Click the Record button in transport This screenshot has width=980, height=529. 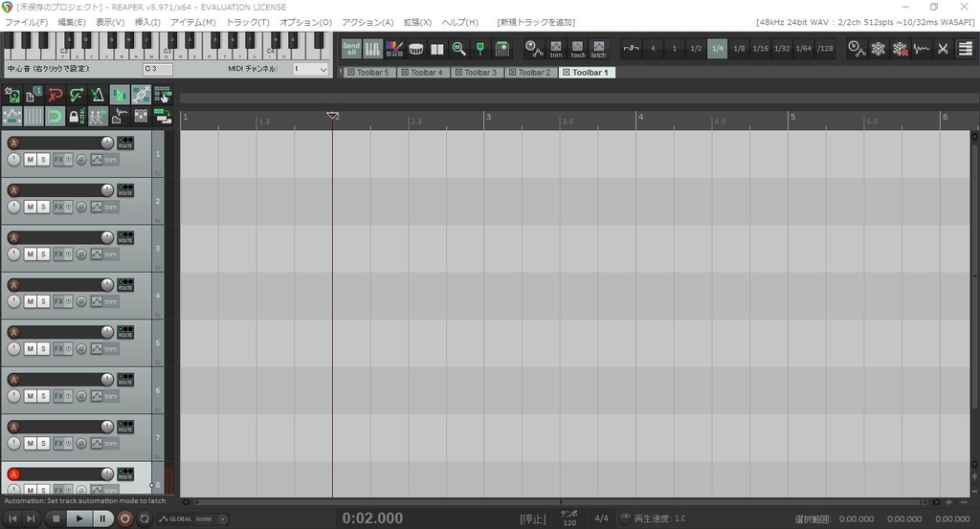pos(124,518)
